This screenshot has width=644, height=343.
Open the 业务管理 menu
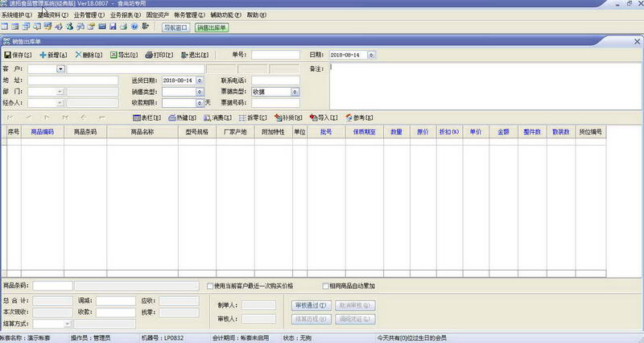tap(89, 14)
